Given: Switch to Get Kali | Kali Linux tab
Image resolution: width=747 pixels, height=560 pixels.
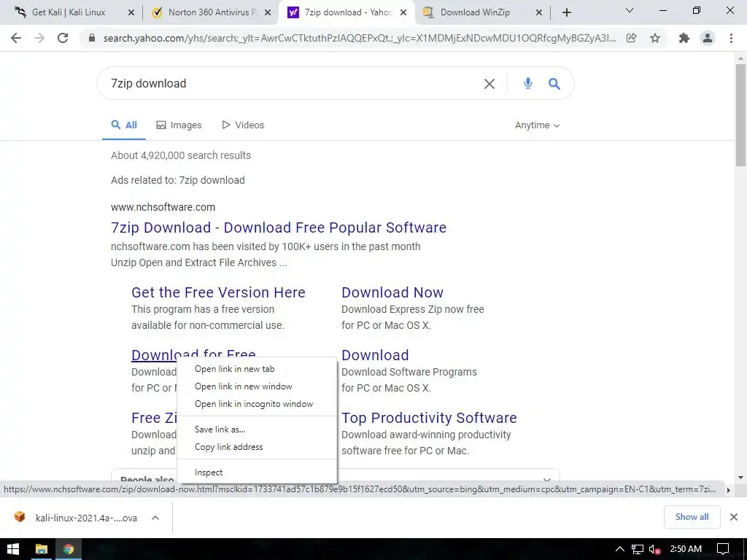Looking at the screenshot, I should pos(69,12).
